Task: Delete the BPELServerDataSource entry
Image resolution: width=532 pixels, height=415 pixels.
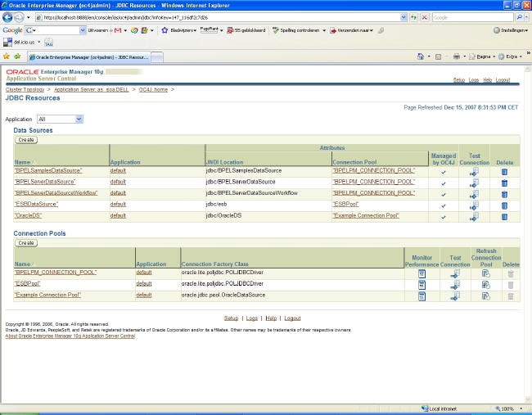Action: [x=504, y=182]
